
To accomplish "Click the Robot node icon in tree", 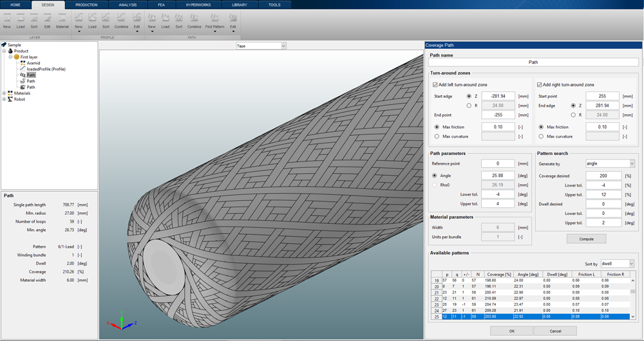I will 10,99.
